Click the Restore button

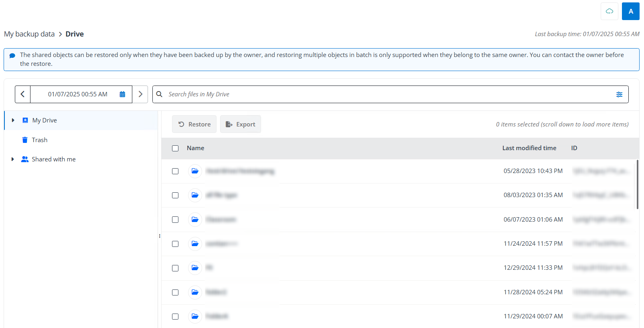click(194, 124)
